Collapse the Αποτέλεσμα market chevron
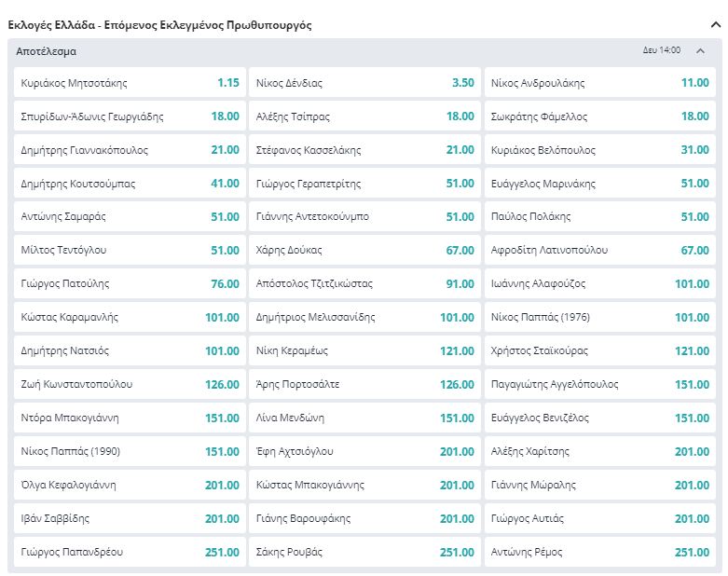Viewport: 728px width, 576px height. (701, 51)
